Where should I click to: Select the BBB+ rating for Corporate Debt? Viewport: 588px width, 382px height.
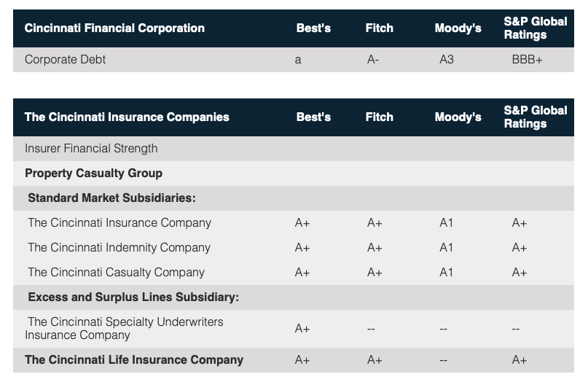coord(527,60)
